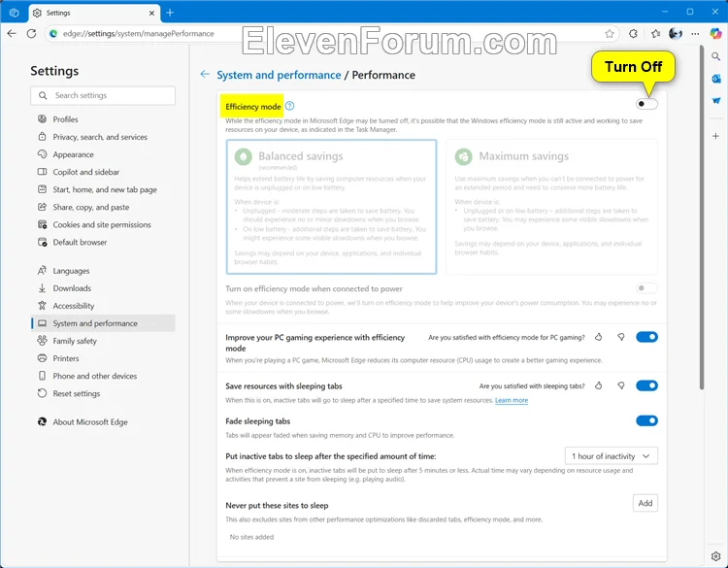Open Copilot from the toolbar

tap(716, 33)
